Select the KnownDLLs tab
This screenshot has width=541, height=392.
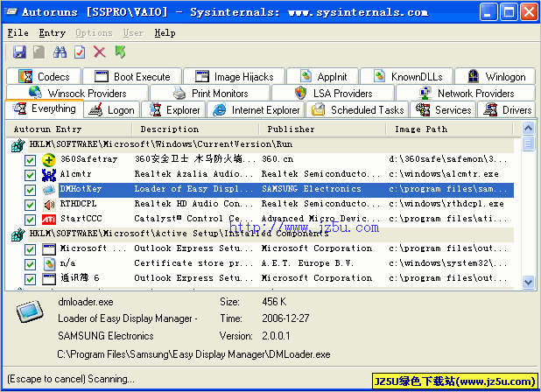click(407, 76)
